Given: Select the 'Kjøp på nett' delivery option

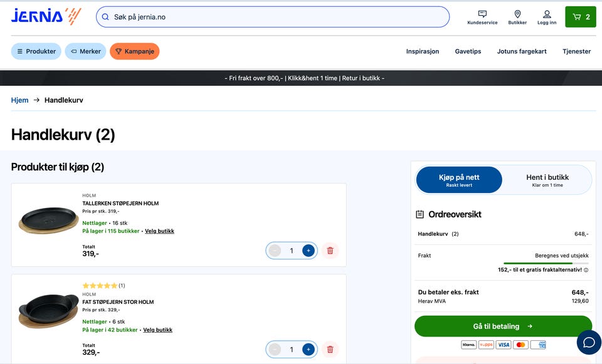Looking at the screenshot, I should (x=459, y=180).
